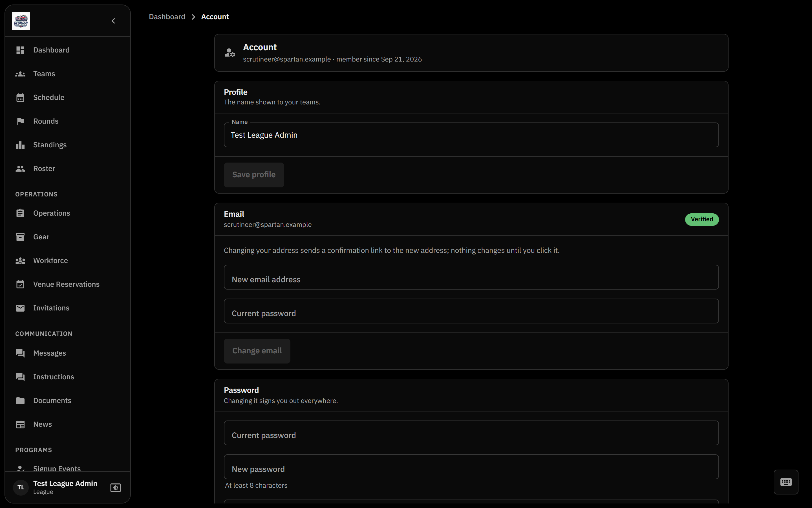Open the Dashboard icon in sidebar
The height and width of the screenshot is (508, 812).
click(20, 50)
